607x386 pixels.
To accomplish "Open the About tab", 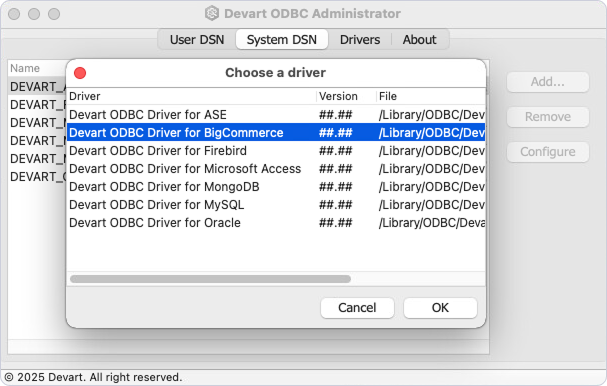I will [x=419, y=39].
